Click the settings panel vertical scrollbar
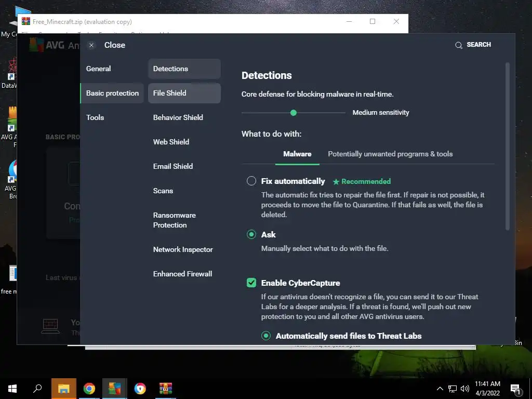This screenshot has height=399, width=532. pyautogui.click(x=508, y=147)
